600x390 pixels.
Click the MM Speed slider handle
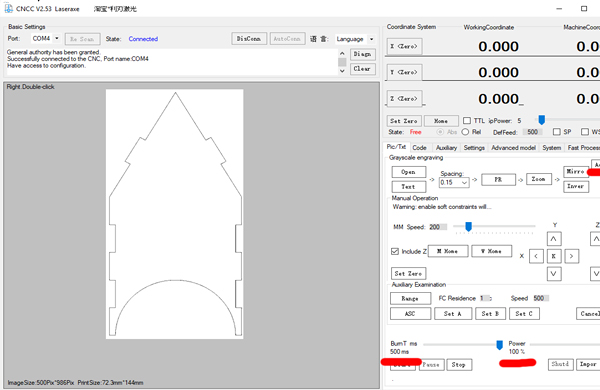click(x=468, y=227)
